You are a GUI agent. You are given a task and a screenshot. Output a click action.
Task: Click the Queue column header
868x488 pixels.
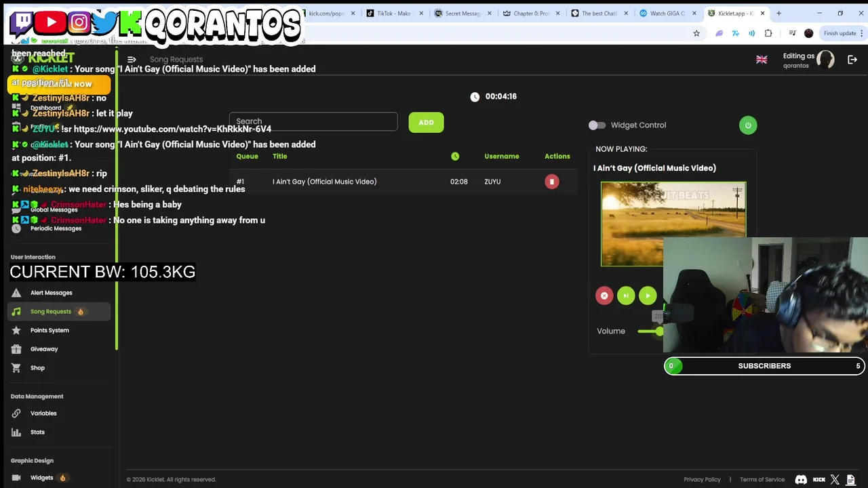[247, 157]
